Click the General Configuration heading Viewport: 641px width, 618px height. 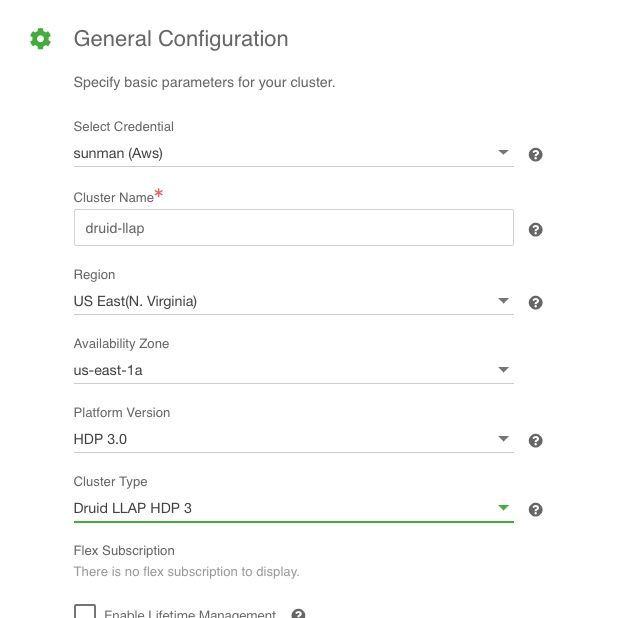(x=181, y=39)
